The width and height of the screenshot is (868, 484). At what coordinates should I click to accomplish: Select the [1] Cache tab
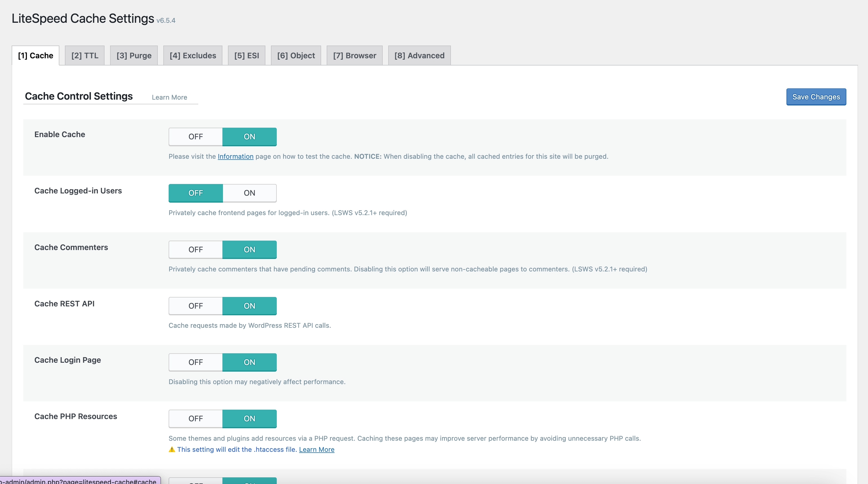click(35, 55)
